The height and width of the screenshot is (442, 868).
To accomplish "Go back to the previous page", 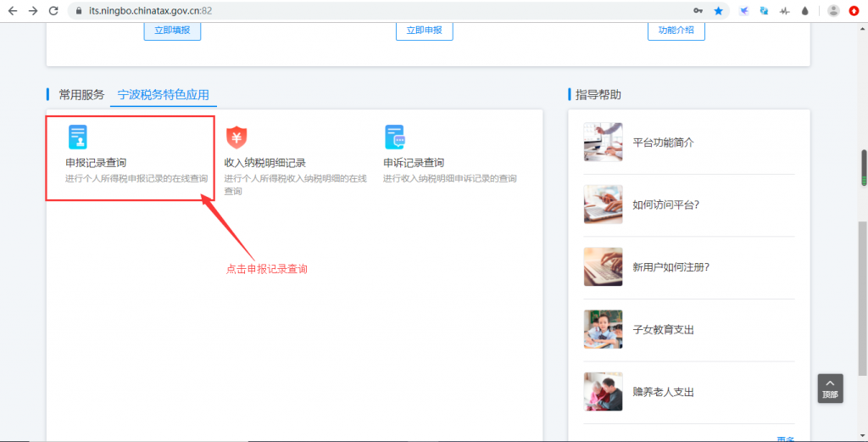I will [x=12, y=10].
